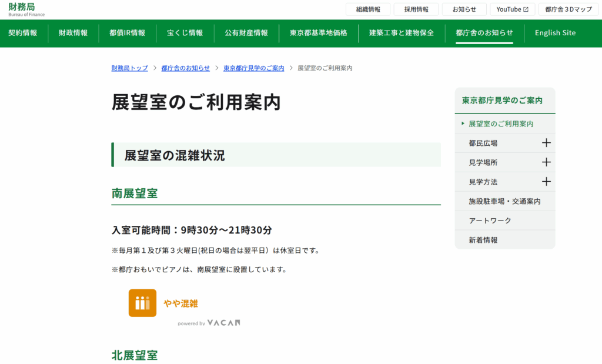Click the 組織情報 header button

point(368,9)
